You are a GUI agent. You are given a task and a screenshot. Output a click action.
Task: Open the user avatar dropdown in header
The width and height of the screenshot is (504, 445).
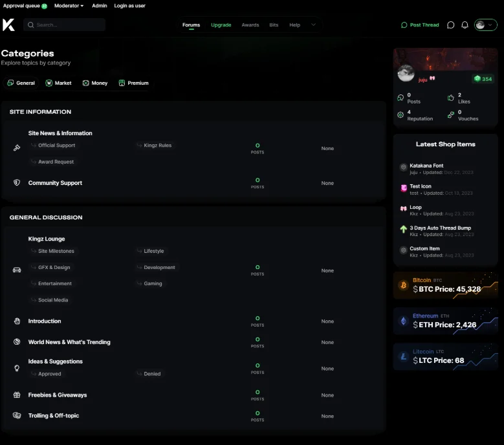[485, 25]
